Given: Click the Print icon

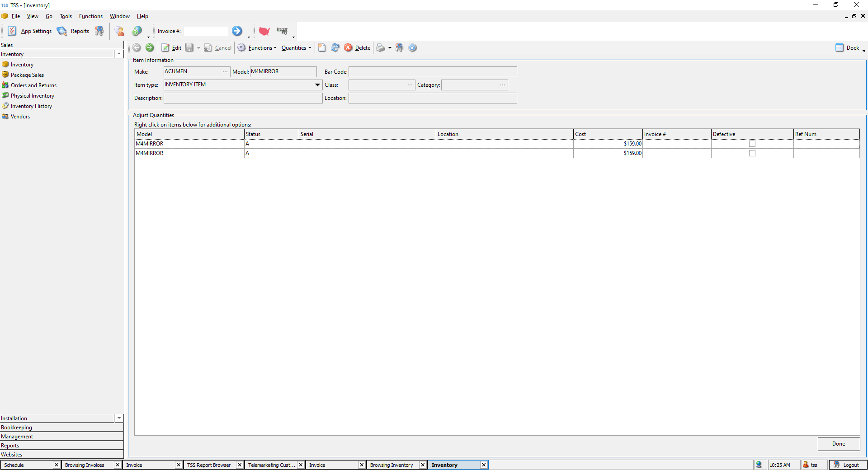Looking at the screenshot, I should click(381, 48).
